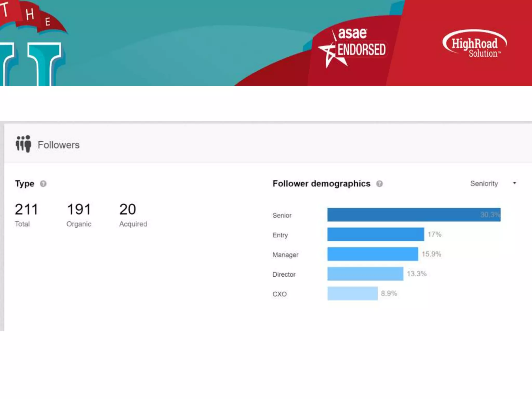Select the Entry 17% bar

point(375,234)
